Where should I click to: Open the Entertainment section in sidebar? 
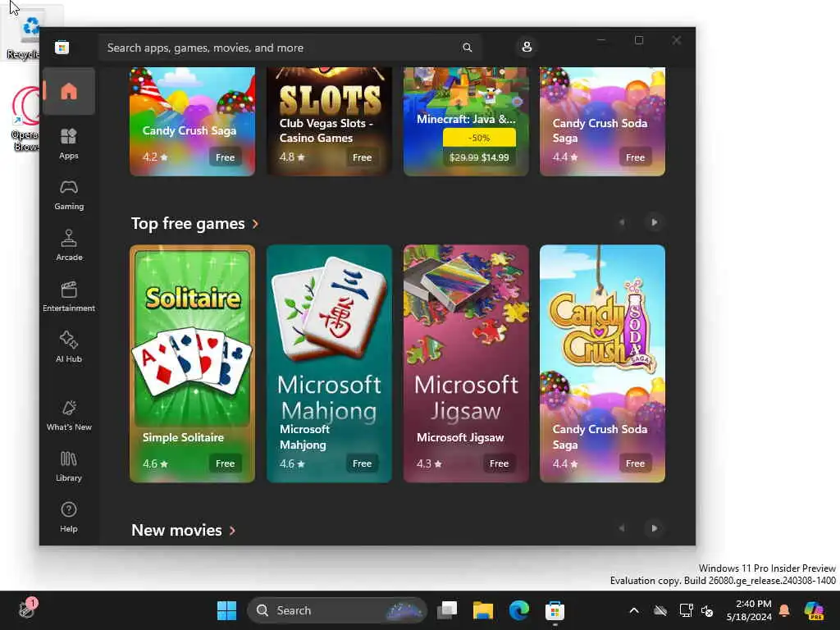(x=69, y=296)
